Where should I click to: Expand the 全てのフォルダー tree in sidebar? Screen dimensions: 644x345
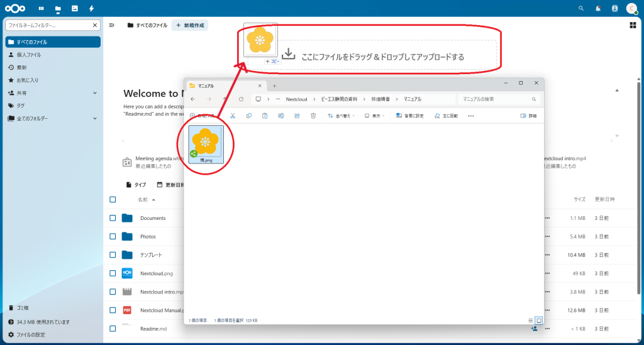[x=95, y=118]
